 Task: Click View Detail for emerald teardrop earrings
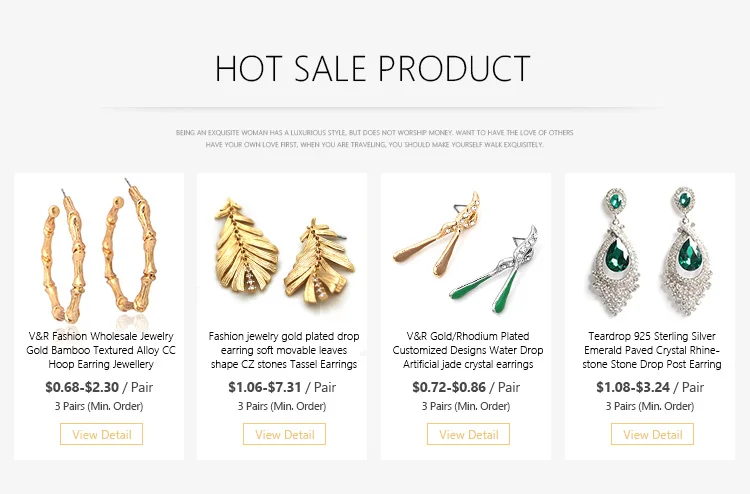pos(652,434)
